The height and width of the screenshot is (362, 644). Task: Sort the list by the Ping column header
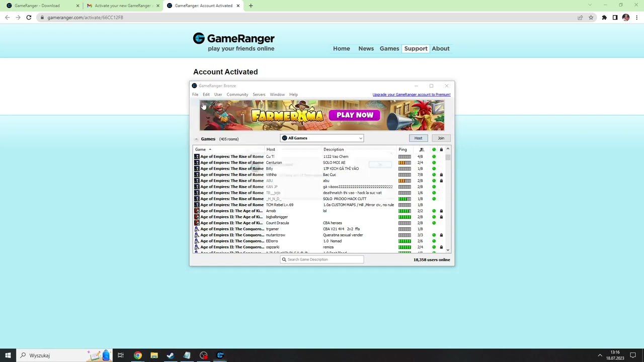point(403,149)
